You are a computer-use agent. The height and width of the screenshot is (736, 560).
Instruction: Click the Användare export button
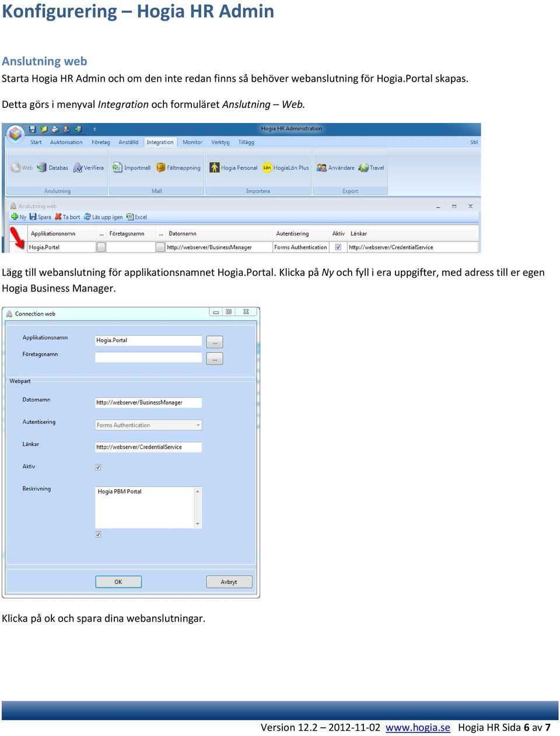[x=335, y=168]
